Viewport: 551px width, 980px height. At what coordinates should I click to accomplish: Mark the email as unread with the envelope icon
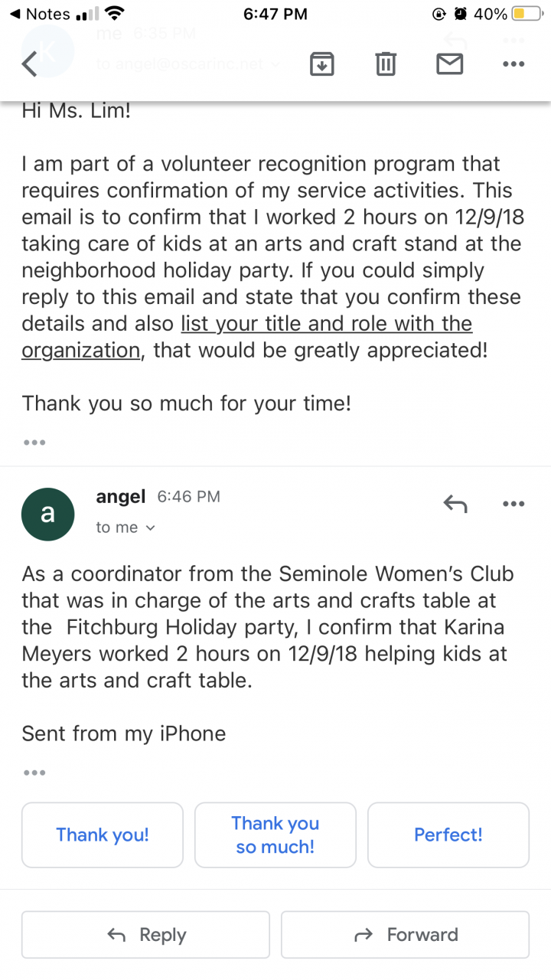pyautogui.click(x=449, y=64)
